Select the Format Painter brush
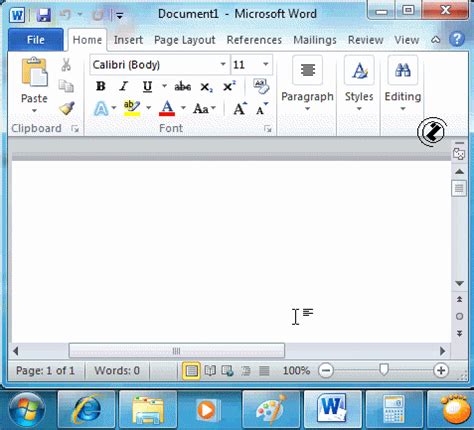Viewport: 474px width, 430px height. pyautogui.click(x=67, y=108)
